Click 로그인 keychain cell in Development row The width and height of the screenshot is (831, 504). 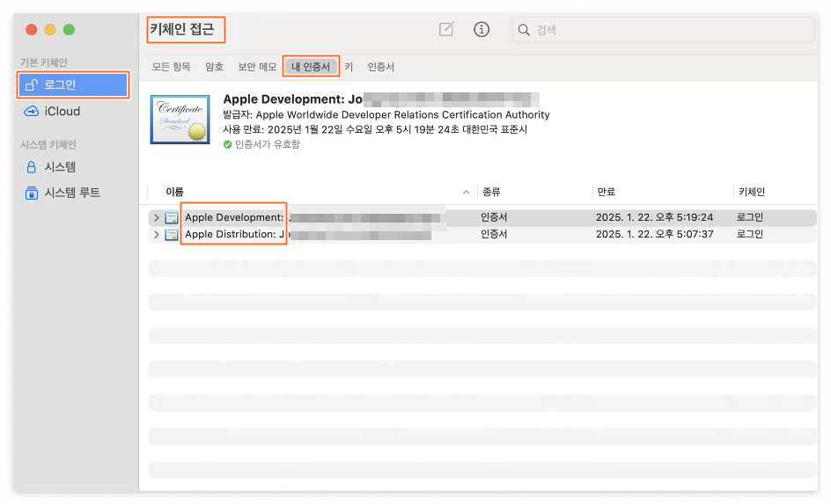(750, 217)
